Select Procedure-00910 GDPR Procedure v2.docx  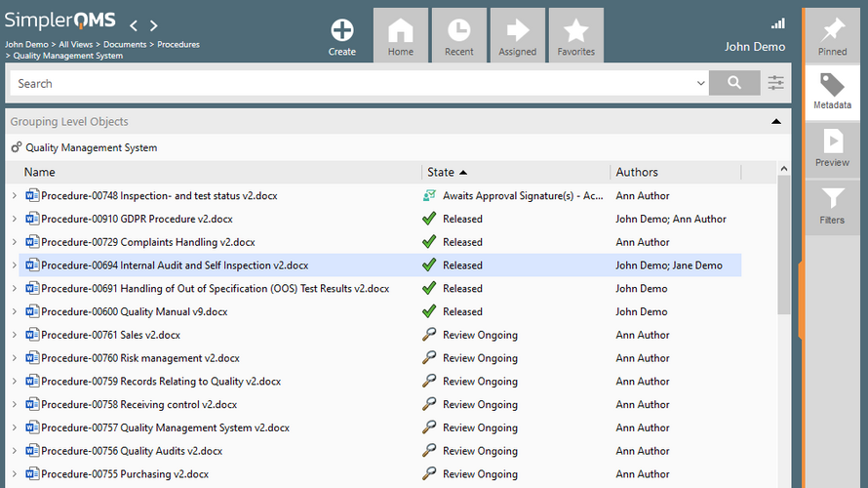[x=137, y=220]
